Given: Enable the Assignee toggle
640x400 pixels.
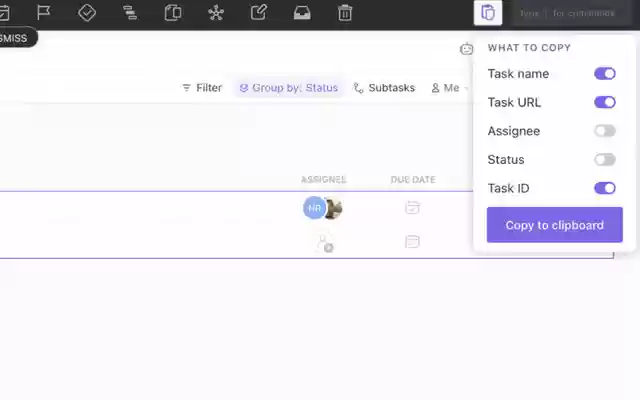Looking at the screenshot, I should [x=604, y=131].
